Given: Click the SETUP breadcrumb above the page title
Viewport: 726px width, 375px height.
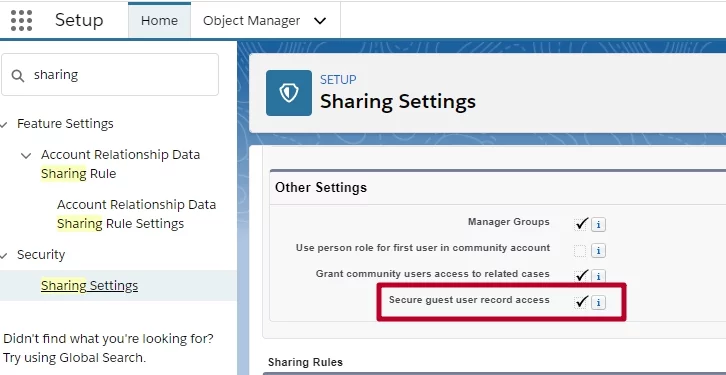Looking at the screenshot, I should 338,80.
